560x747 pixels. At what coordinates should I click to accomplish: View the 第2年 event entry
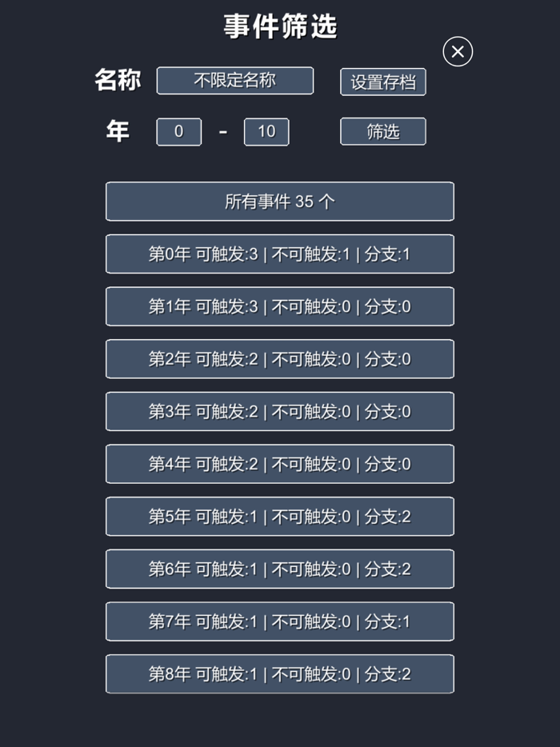tap(279, 359)
